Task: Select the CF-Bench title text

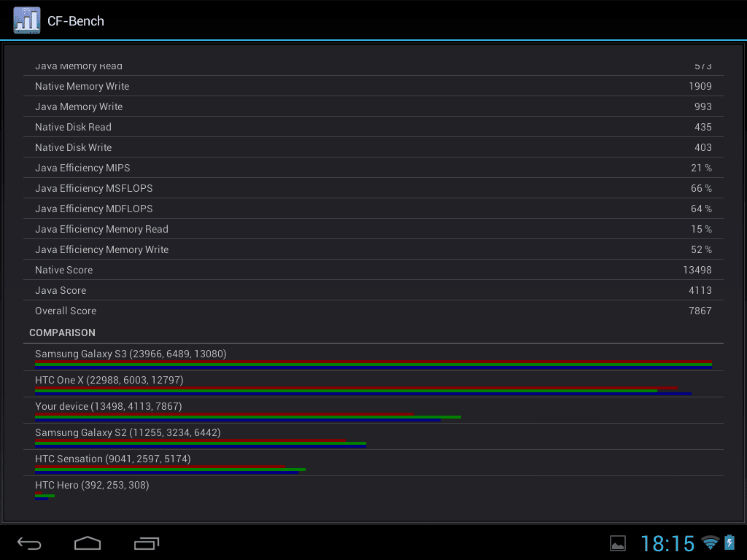Action: point(76,21)
